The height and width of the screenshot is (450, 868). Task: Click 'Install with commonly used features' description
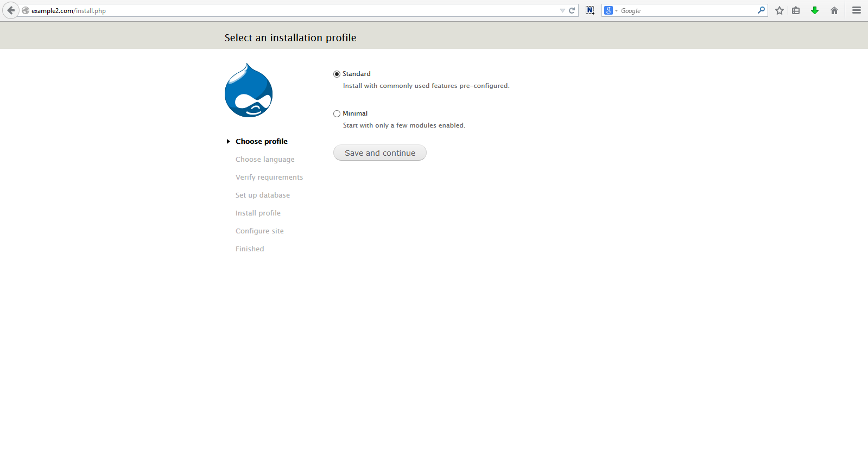[426, 86]
